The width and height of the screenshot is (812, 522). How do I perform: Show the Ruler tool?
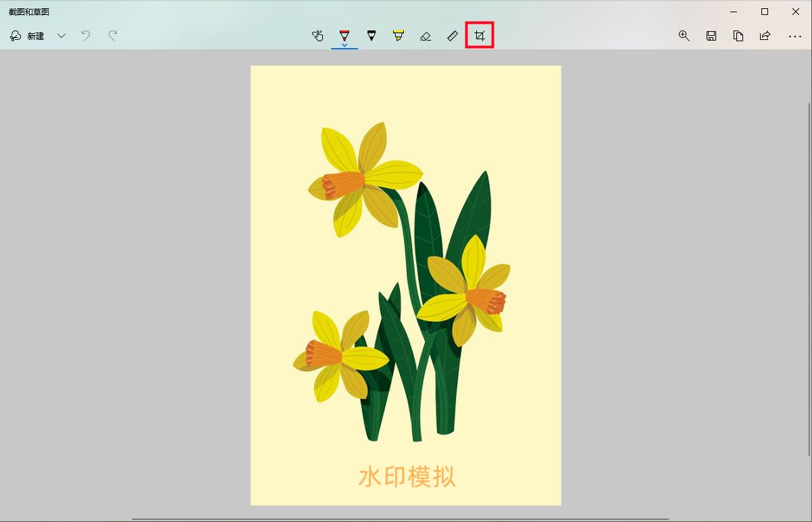pos(453,36)
